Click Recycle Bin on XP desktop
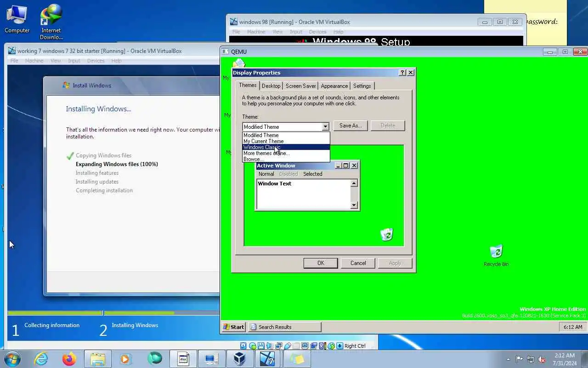 (496, 256)
